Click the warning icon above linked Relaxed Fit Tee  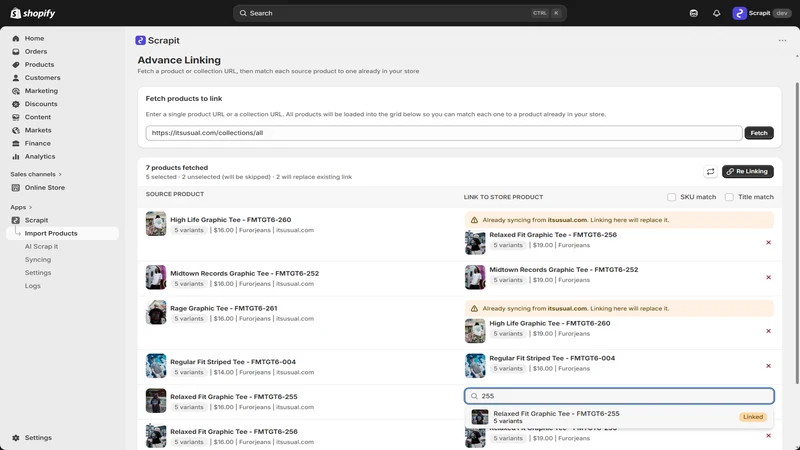coord(474,220)
